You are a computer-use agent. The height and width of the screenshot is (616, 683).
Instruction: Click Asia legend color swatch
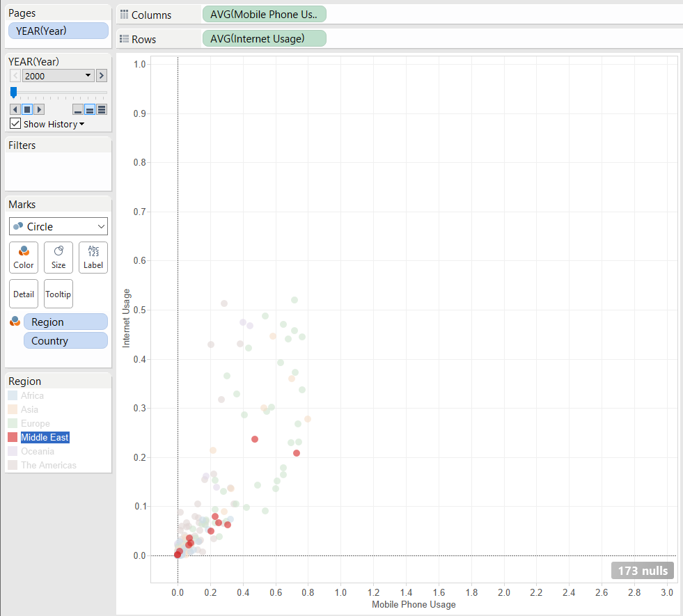(13, 409)
